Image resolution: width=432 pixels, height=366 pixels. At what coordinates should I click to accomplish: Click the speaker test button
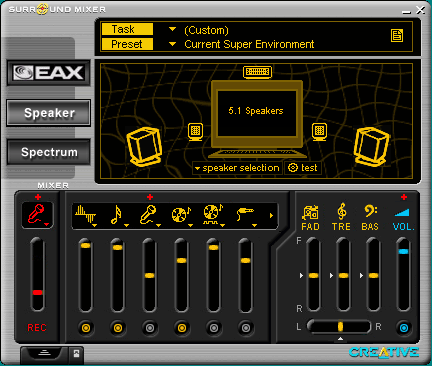303,168
